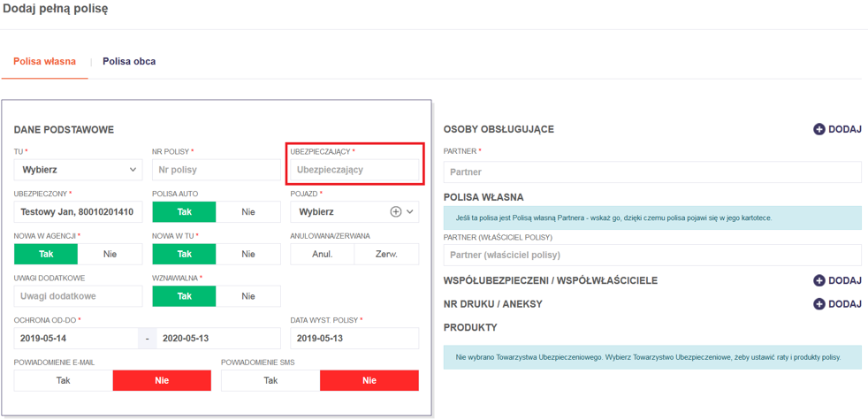868x420 pixels.
Task: Edit the Data wyst. polisy date field
Action: [x=354, y=339]
